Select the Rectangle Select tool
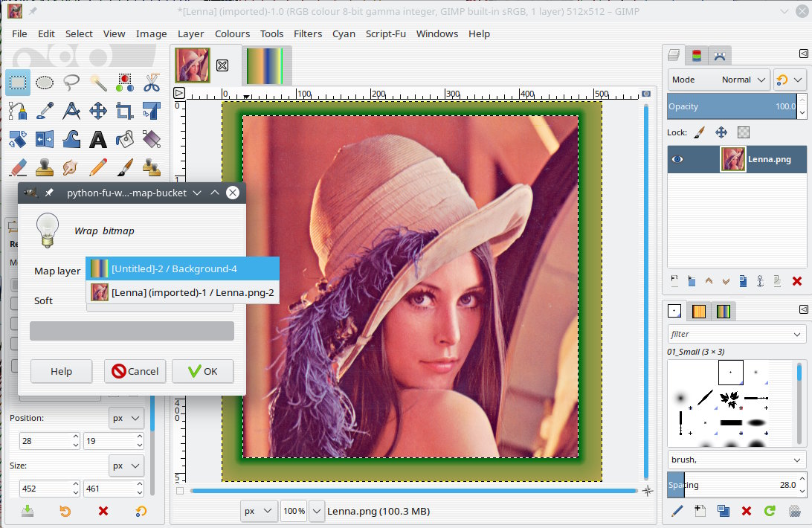This screenshot has height=528, width=812. (x=18, y=83)
